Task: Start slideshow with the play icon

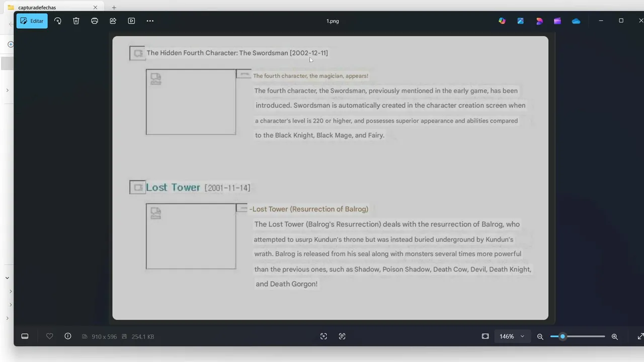Action: point(131,21)
